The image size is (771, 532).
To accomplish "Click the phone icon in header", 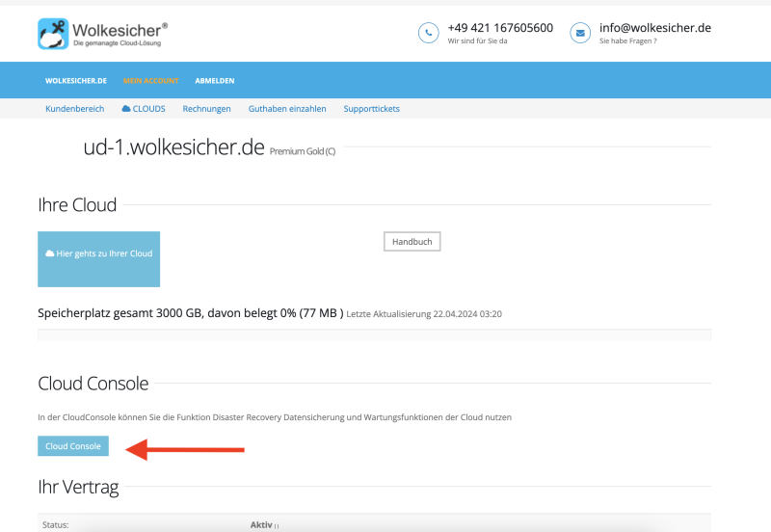I will pos(428,33).
